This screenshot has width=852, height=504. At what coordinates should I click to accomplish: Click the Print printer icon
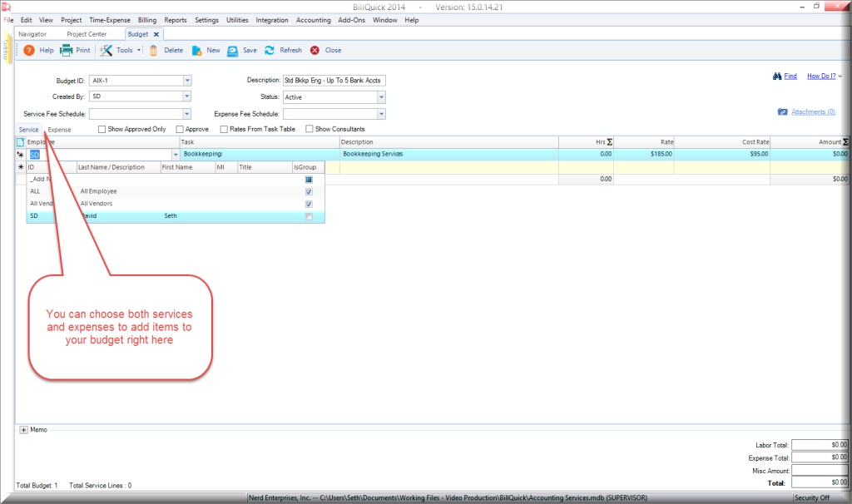[x=66, y=50]
